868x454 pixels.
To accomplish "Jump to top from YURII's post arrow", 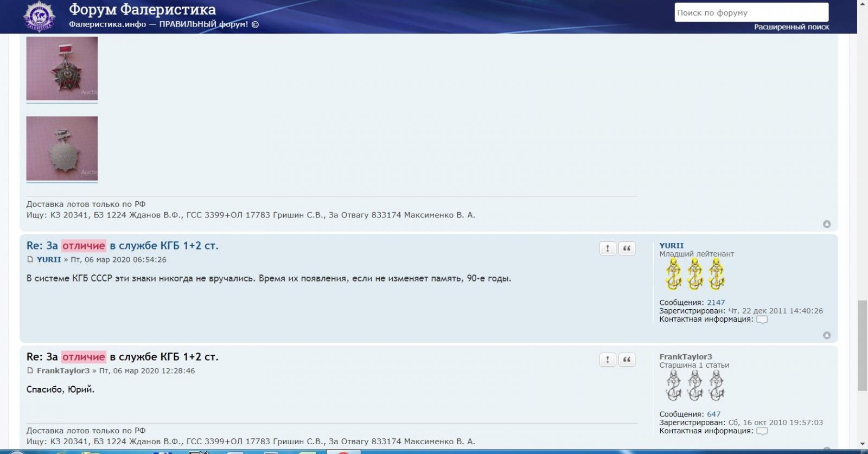I will coord(826,335).
